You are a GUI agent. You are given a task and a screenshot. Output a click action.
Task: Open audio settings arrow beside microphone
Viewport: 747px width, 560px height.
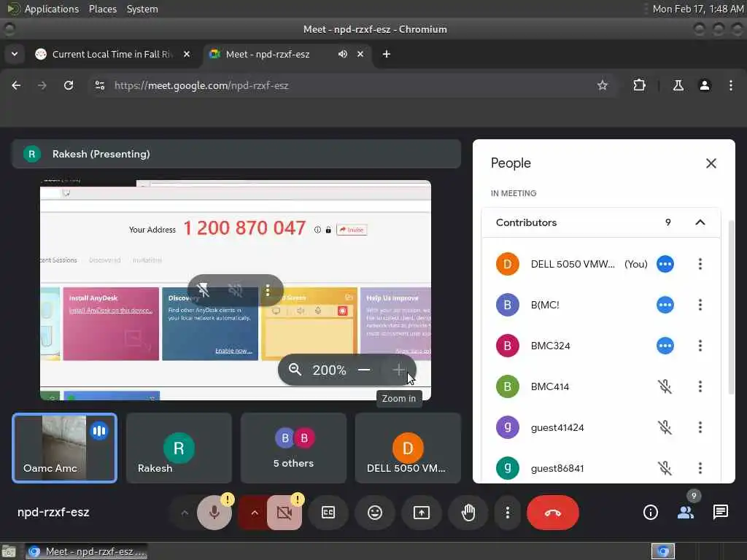185,513
